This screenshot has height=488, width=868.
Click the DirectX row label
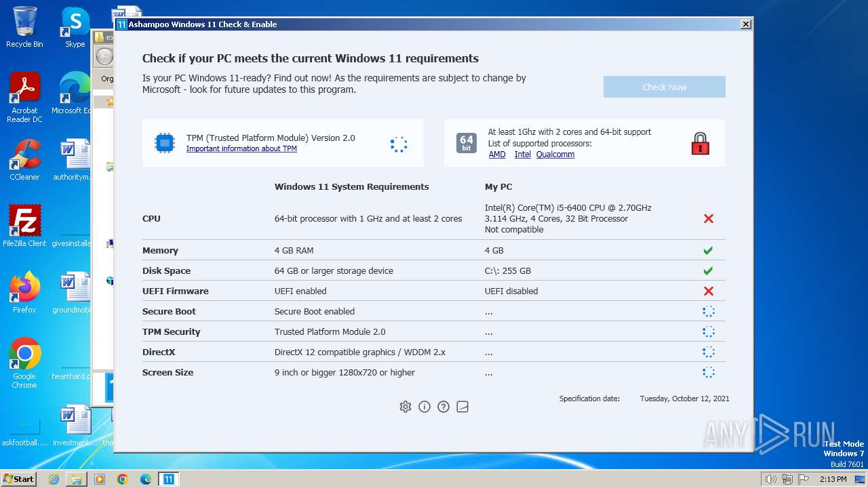pos(159,352)
